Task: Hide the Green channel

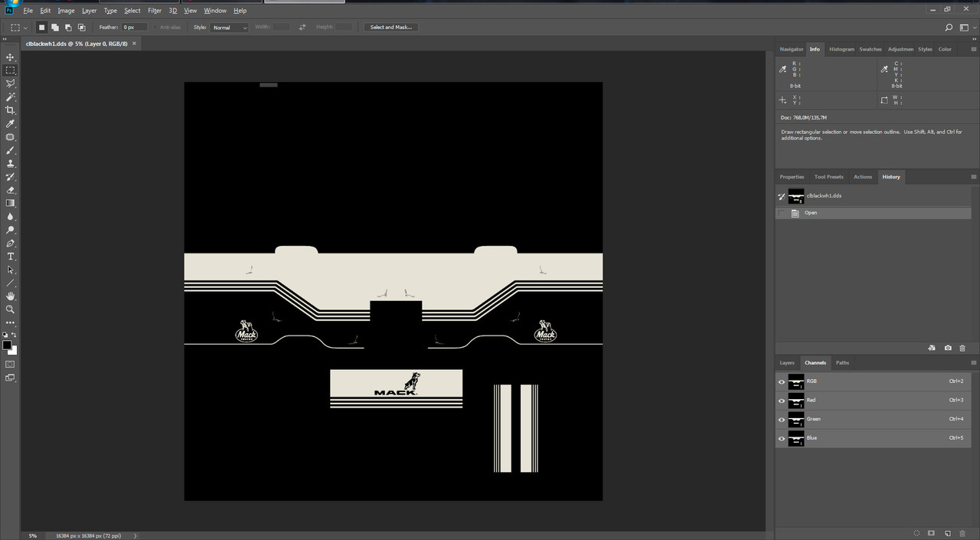Action: click(782, 420)
